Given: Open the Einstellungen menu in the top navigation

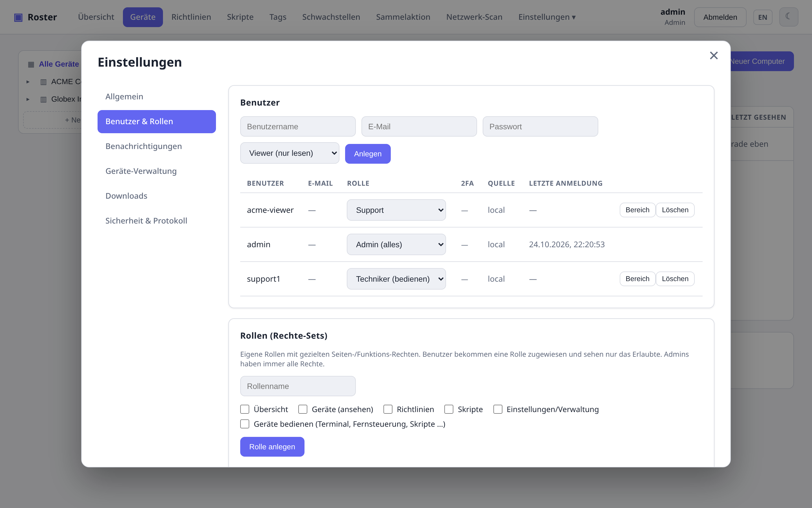Looking at the screenshot, I should pyautogui.click(x=547, y=17).
